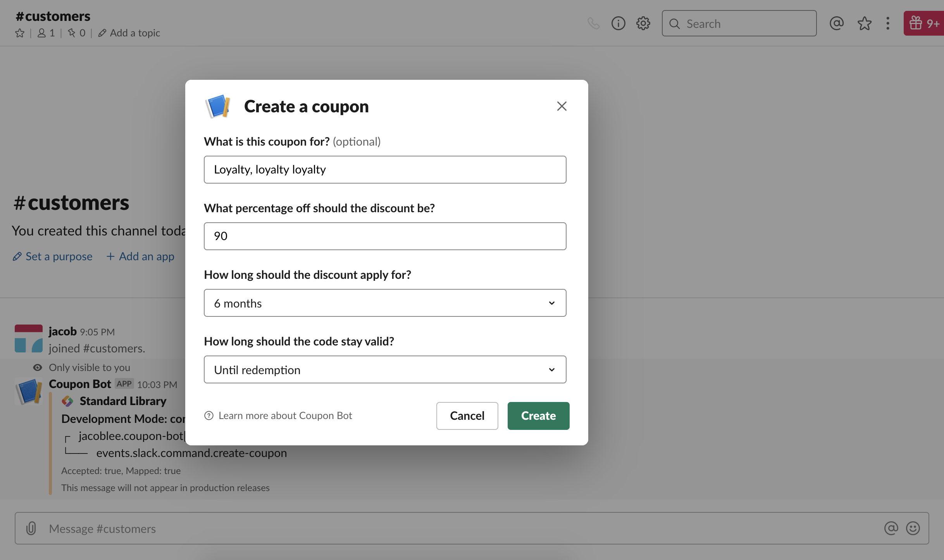Click the paperclip attach file icon

(31, 528)
